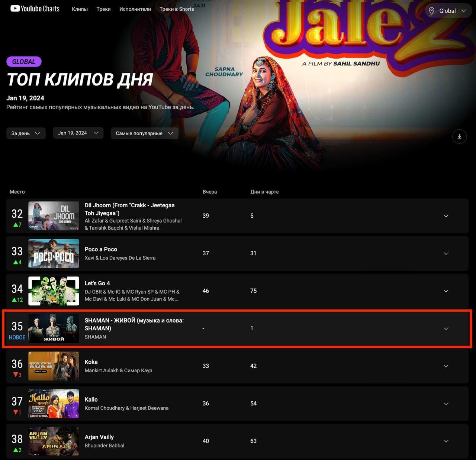Click the Dil Jhoom song title
The image size is (476, 460).
pos(129,209)
